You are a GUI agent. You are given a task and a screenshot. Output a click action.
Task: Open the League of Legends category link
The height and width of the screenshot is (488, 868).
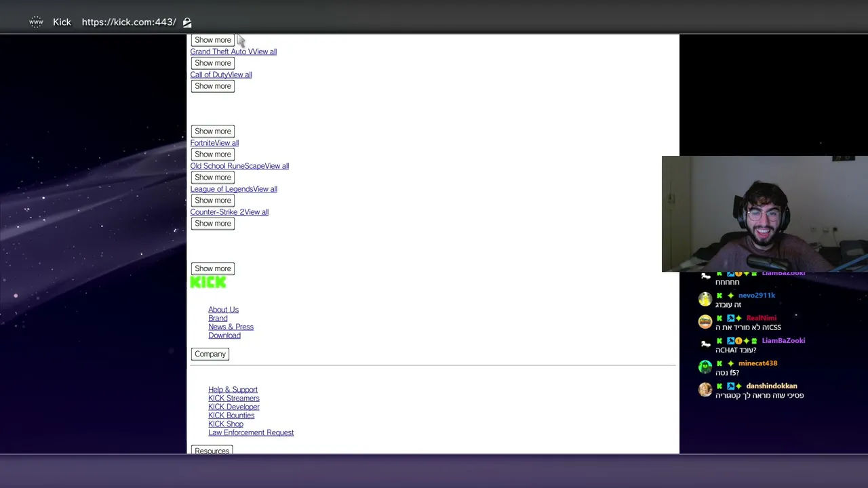221,189
